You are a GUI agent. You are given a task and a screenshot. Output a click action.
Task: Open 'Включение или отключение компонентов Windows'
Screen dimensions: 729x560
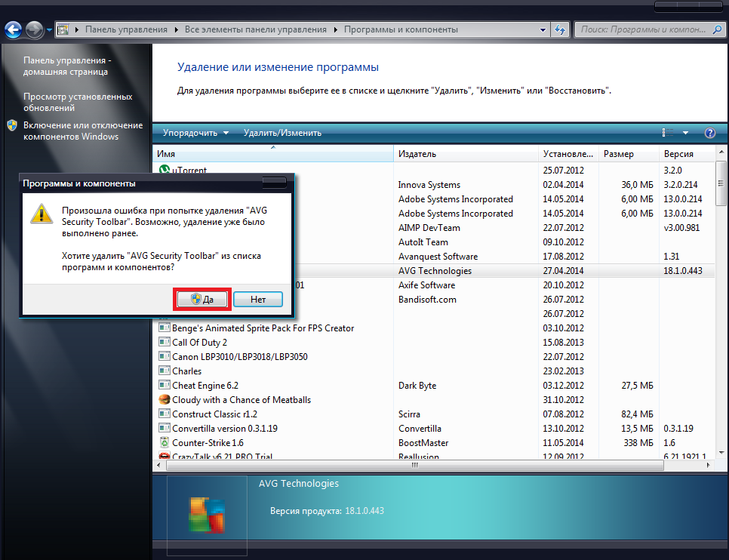click(x=83, y=131)
